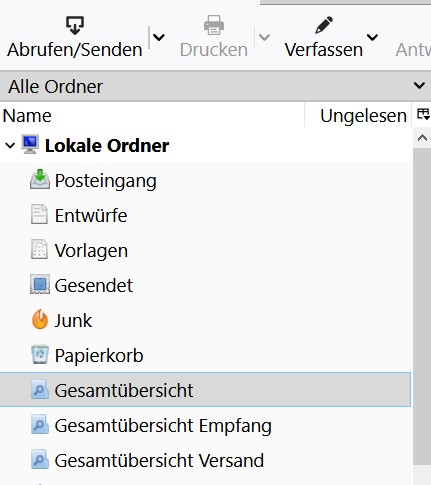This screenshot has height=485, width=431.
Task: Select the Entwürfe drafts folder icon
Action: coord(39,215)
